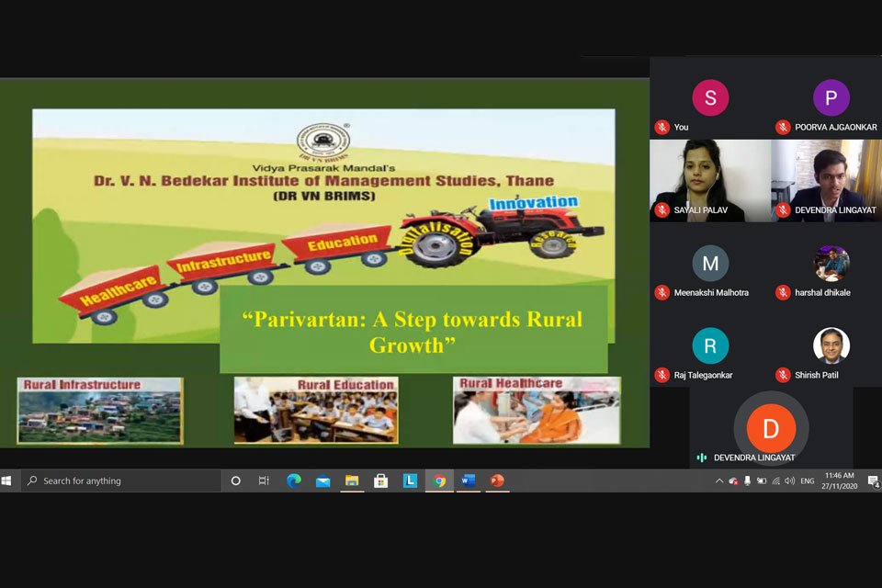Image resolution: width=882 pixels, height=588 pixels.
Task: Select the M avatar of Meenakshi Malhotra
Action: tap(710, 264)
